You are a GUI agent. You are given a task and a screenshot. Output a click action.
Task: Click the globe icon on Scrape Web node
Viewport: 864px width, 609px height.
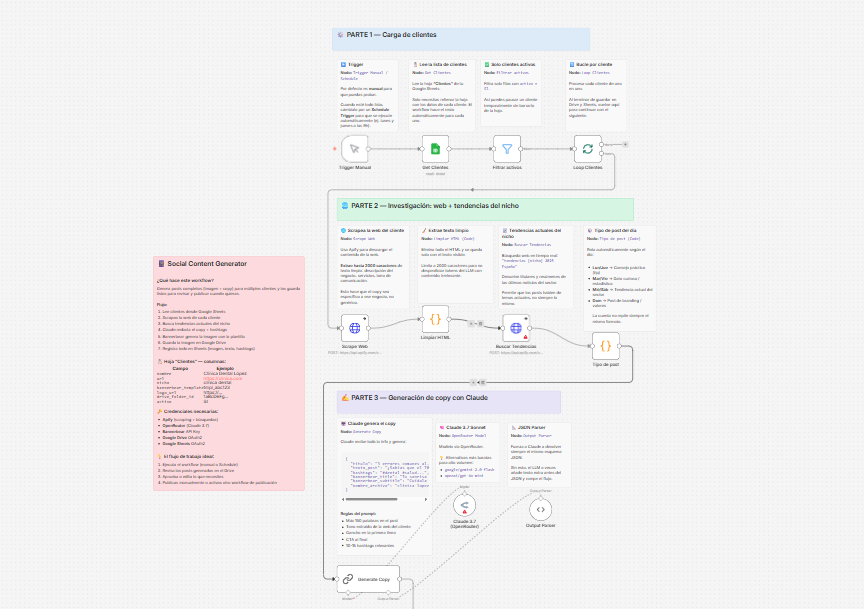354,327
